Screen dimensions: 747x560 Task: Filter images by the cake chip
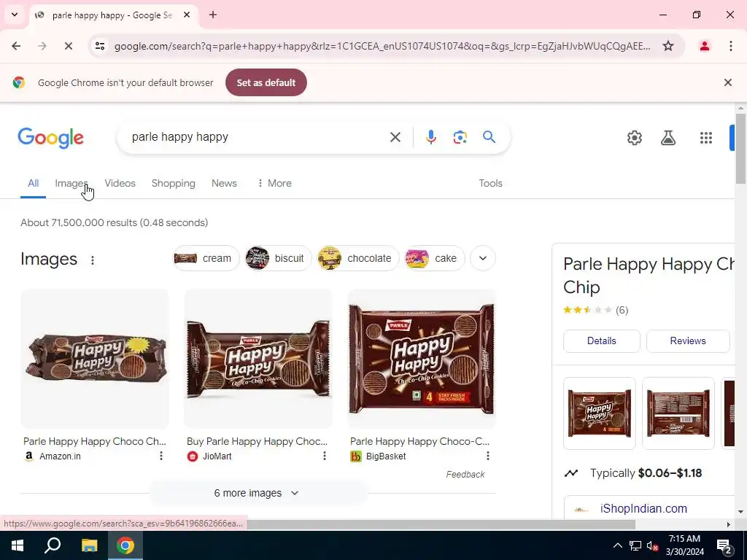click(435, 258)
